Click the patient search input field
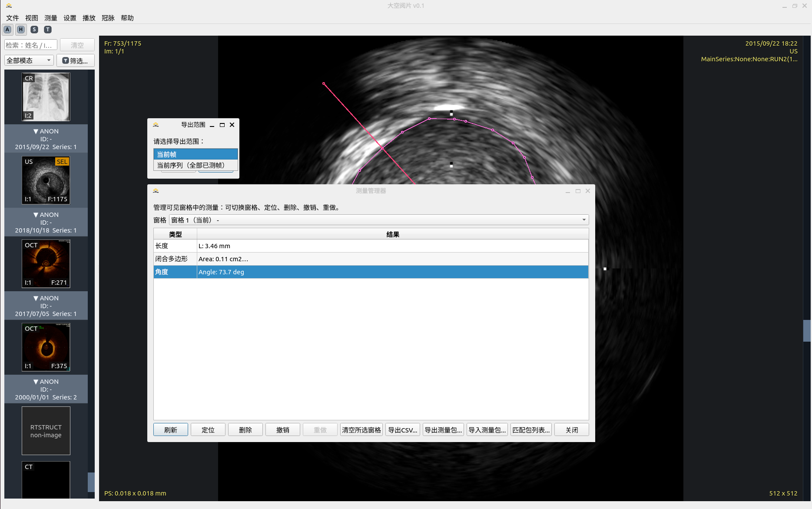812x509 pixels. click(x=30, y=45)
